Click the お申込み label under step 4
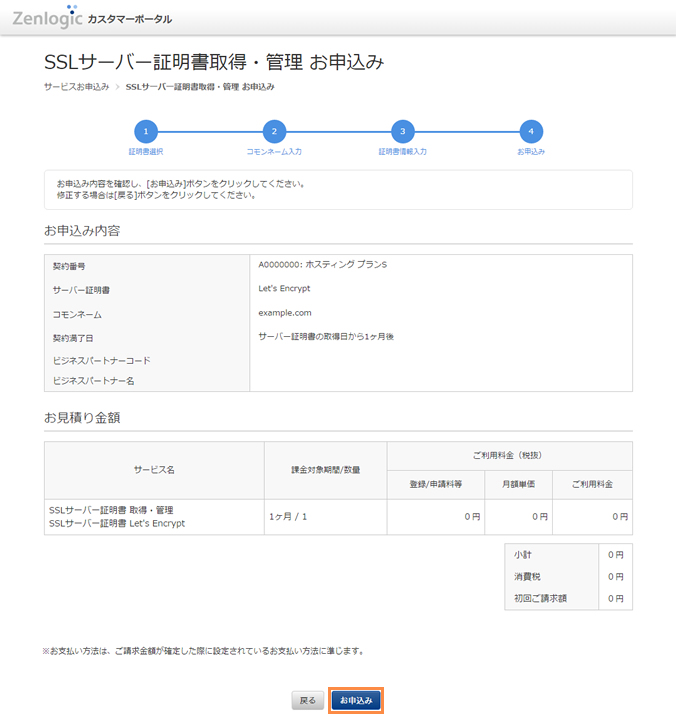Image resolution: width=676 pixels, height=725 pixels. coord(531,152)
